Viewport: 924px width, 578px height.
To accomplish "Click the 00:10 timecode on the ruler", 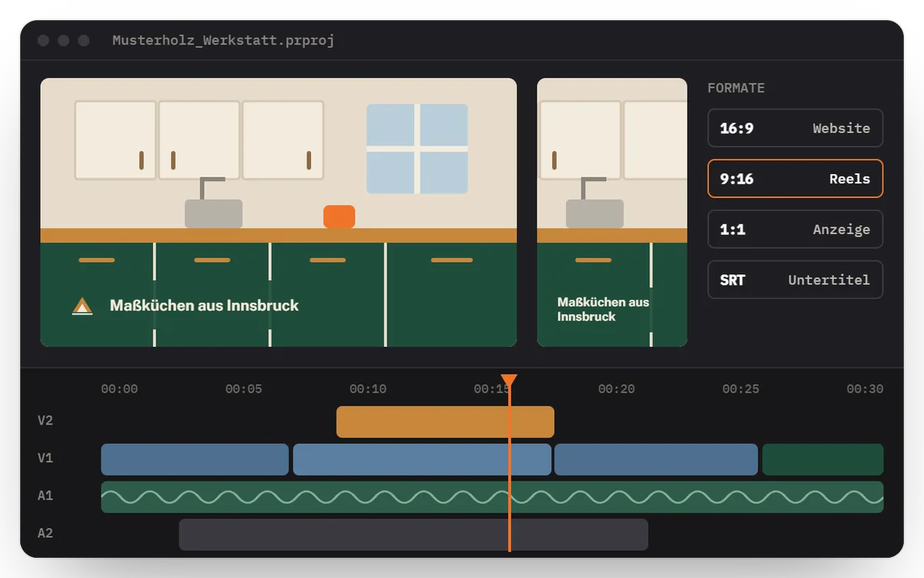I will pyautogui.click(x=368, y=389).
